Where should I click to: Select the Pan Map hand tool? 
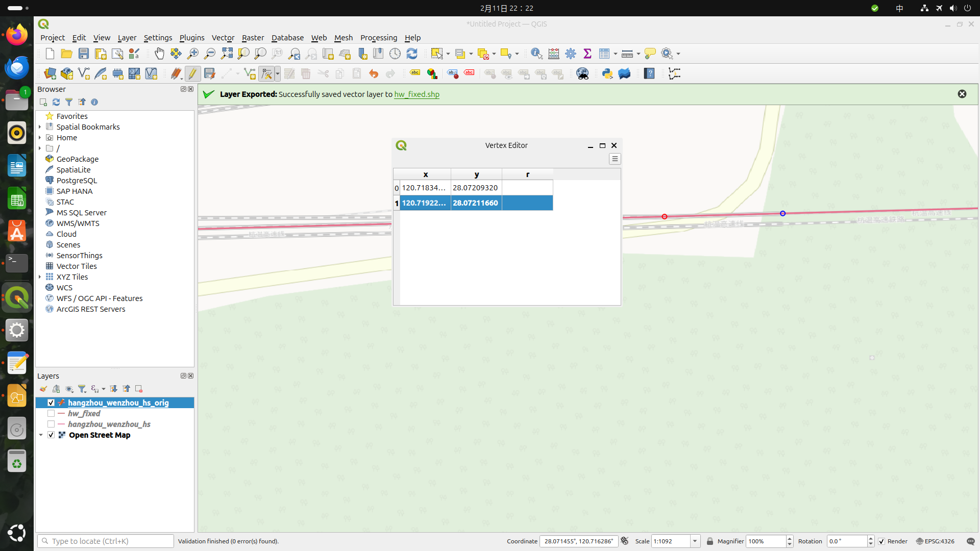click(159, 54)
